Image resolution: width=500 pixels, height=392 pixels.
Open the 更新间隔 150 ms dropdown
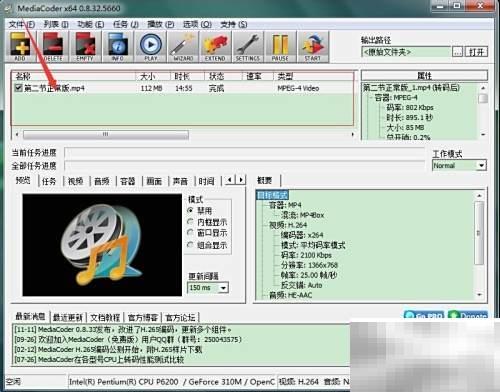click(223, 288)
